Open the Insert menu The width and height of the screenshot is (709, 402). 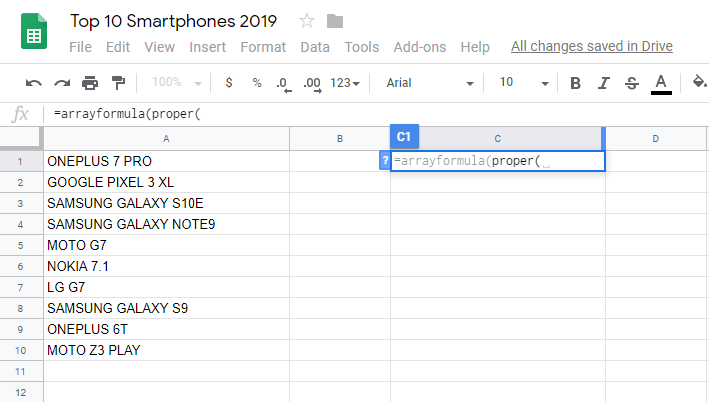(207, 47)
